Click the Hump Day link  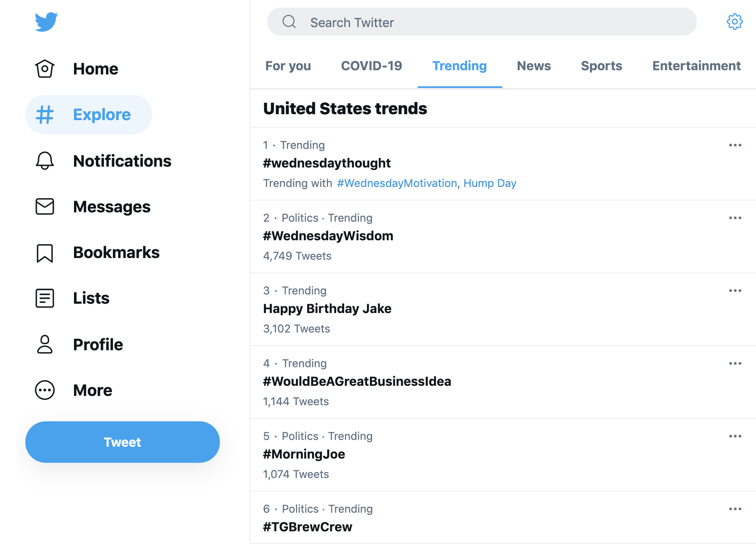490,183
